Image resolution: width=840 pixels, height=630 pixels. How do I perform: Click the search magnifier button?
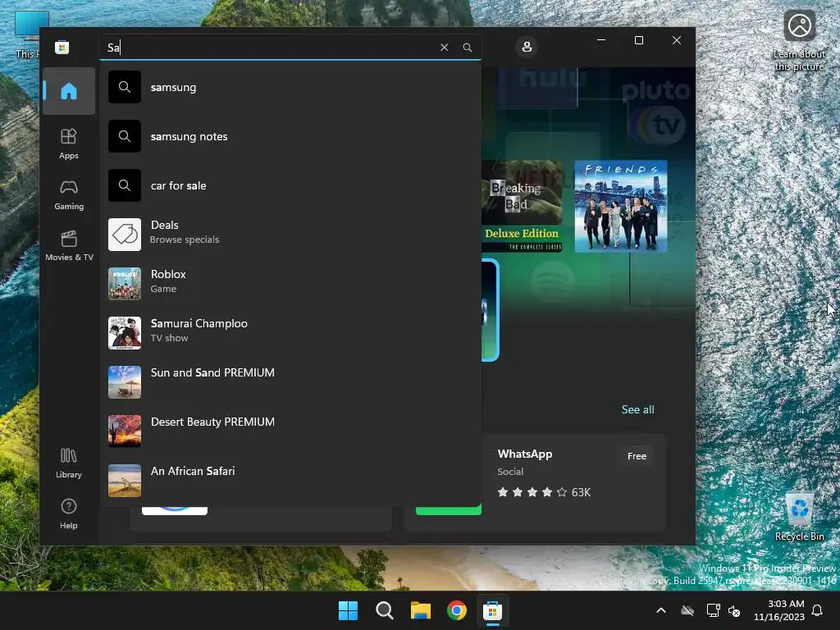(467, 47)
